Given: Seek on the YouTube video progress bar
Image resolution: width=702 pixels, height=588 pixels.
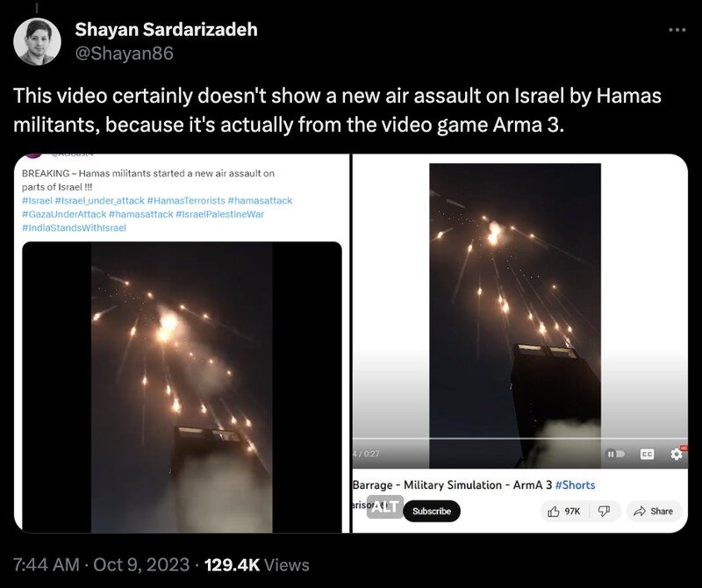Looking at the screenshot, I should pyautogui.click(x=519, y=439).
